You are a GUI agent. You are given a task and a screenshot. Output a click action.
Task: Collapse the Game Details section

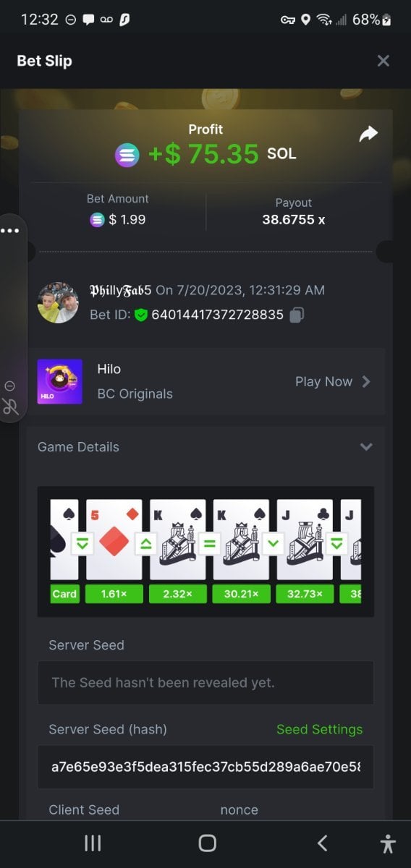point(366,447)
